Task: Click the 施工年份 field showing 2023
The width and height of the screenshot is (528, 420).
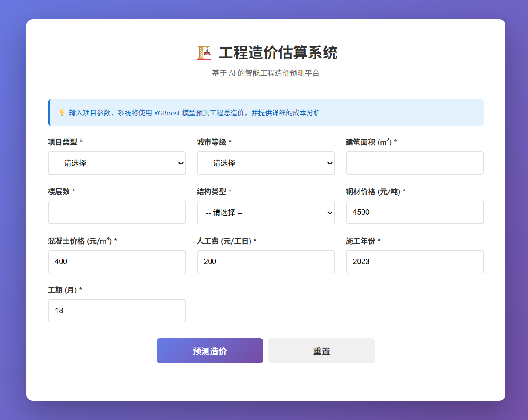Action: click(415, 262)
